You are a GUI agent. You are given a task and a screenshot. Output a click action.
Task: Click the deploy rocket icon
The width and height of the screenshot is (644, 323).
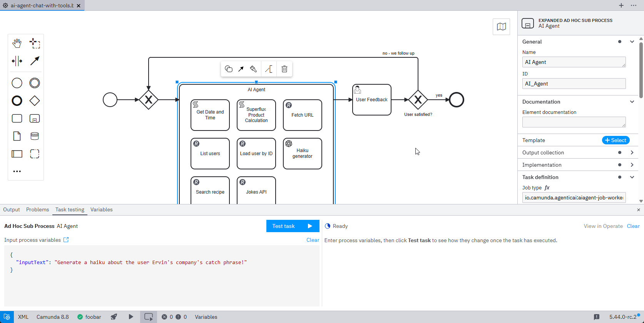(x=114, y=317)
